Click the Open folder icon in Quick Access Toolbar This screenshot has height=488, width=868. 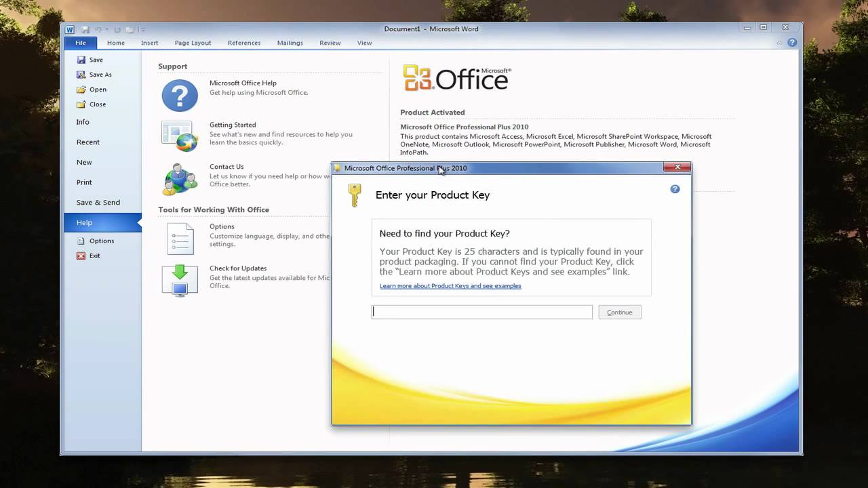[x=130, y=29]
